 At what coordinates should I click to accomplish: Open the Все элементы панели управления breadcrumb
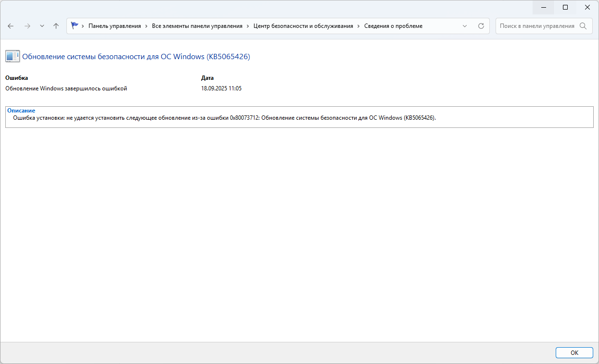click(x=197, y=26)
